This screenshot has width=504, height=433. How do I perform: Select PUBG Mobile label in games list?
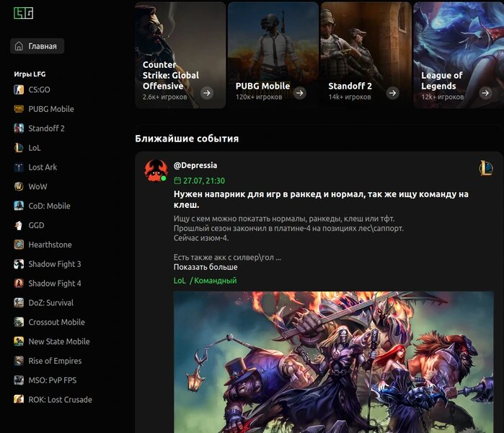click(51, 109)
